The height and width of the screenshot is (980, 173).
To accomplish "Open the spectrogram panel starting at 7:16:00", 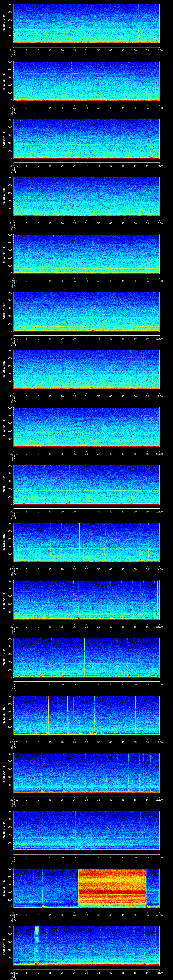I will tap(86, 139).
